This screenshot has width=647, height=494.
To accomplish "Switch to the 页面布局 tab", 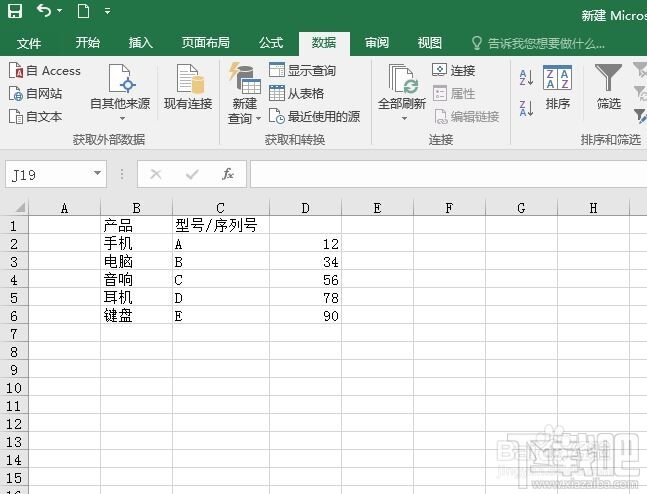I will click(205, 43).
